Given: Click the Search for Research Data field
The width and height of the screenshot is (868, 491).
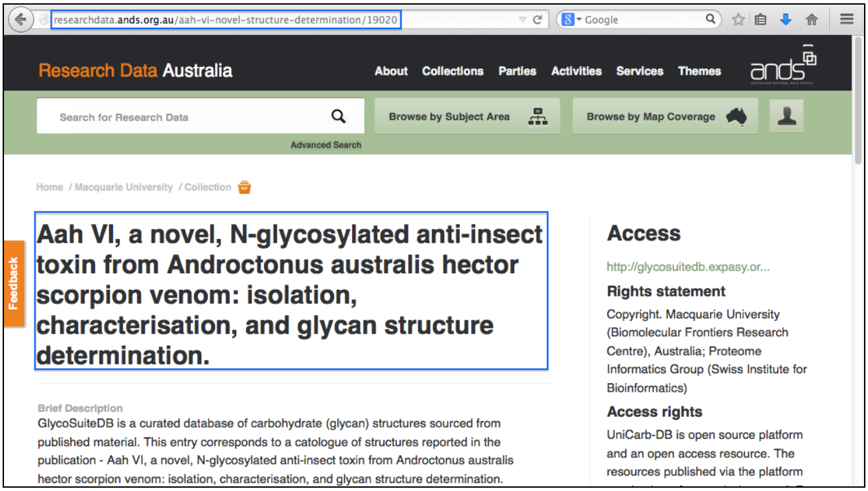Looking at the screenshot, I should tap(185, 117).
